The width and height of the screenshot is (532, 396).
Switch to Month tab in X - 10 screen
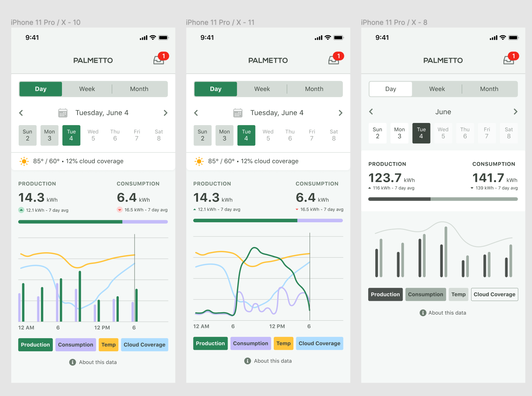pyautogui.click(x=139, y=89)
